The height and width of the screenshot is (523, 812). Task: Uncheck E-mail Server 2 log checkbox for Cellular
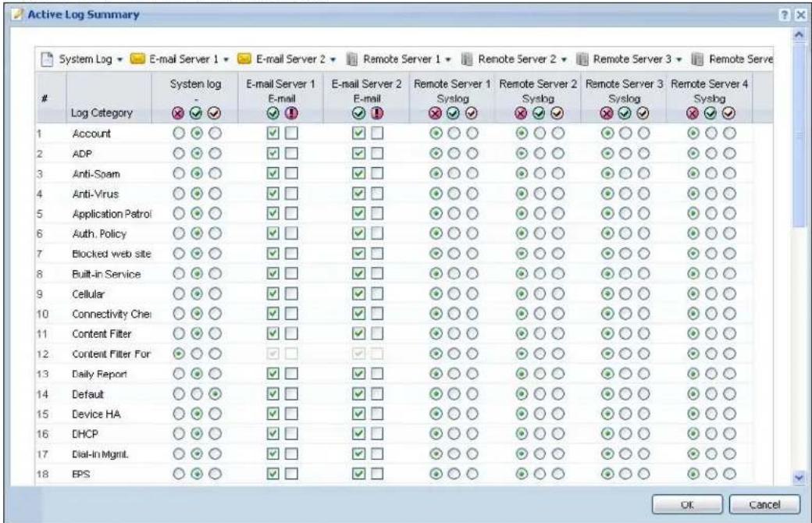358,294
